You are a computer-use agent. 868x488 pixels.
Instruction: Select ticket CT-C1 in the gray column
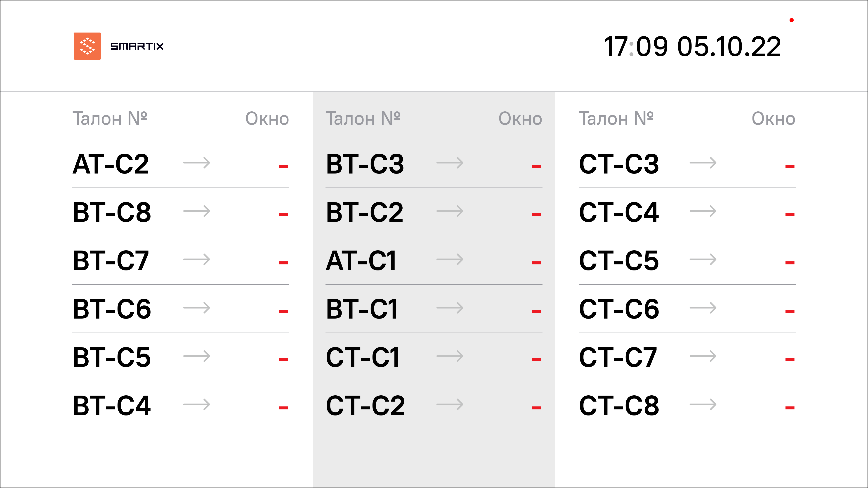coord(363,357)
